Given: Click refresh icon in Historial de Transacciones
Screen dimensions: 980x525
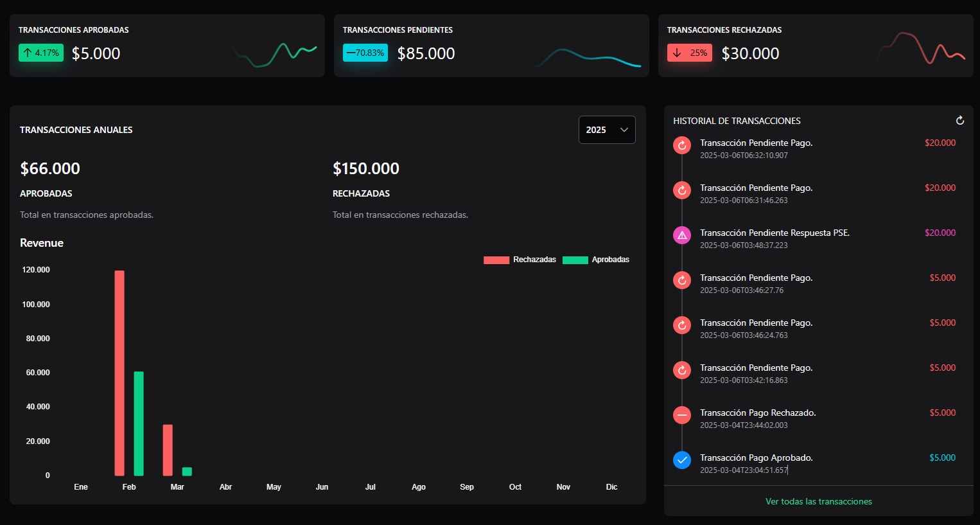Looking at the screenshot, I should tap(959, 121).
